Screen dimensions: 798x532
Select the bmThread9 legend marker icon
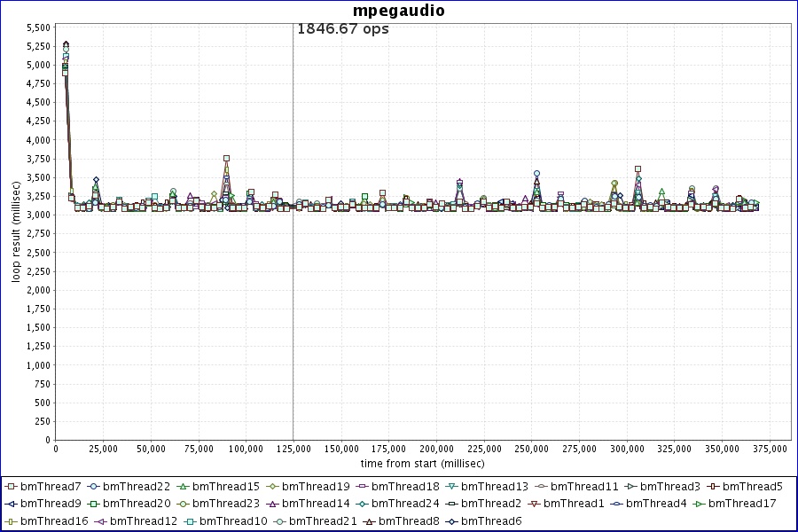coord(11,504)
